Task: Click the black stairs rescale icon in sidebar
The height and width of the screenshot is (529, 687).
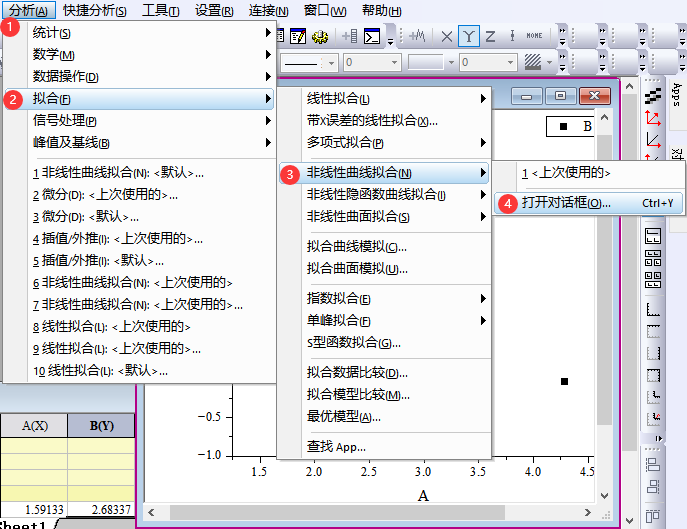Action: coord(653,96)
